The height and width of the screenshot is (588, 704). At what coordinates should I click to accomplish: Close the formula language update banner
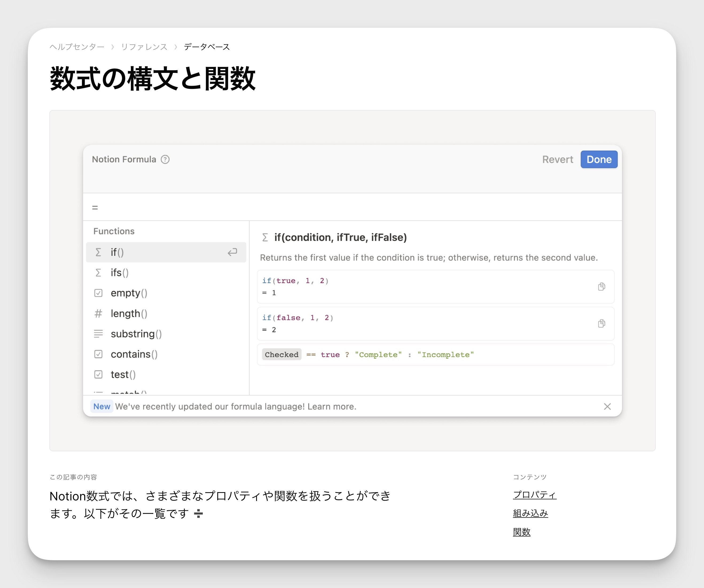point(607,406)
